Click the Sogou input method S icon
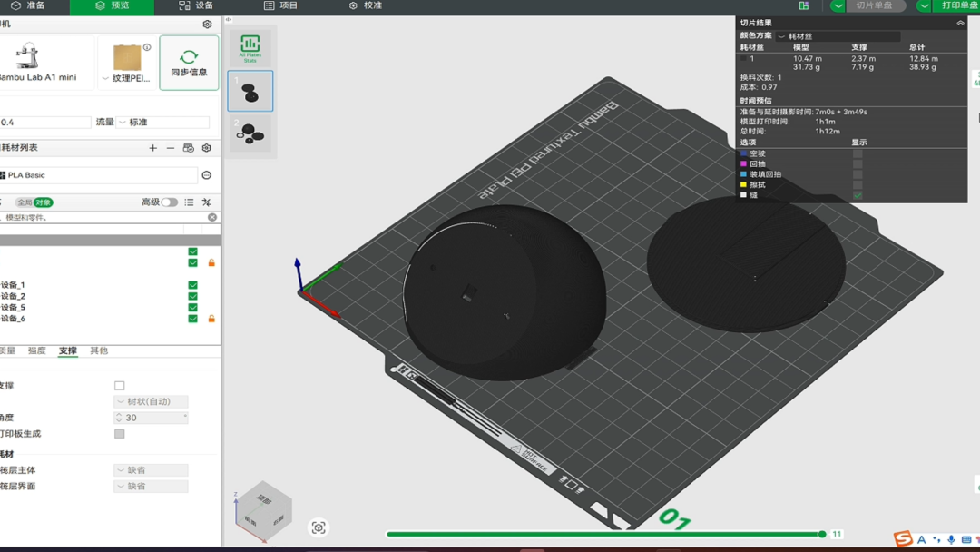 coord(903,538)
